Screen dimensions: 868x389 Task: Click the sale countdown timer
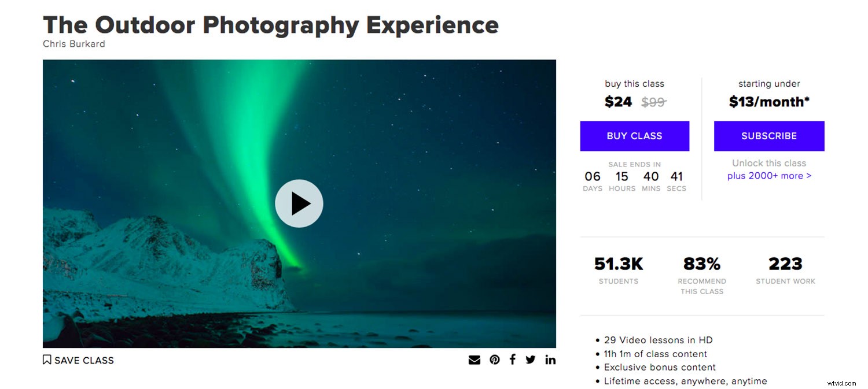634,176
